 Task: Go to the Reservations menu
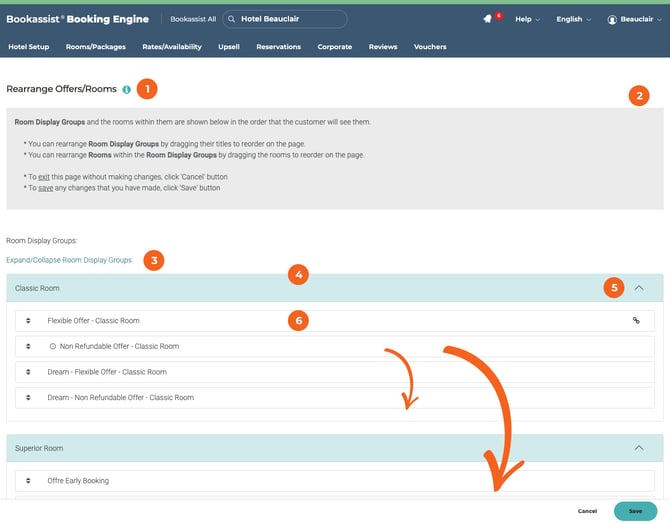click(279, 47)
